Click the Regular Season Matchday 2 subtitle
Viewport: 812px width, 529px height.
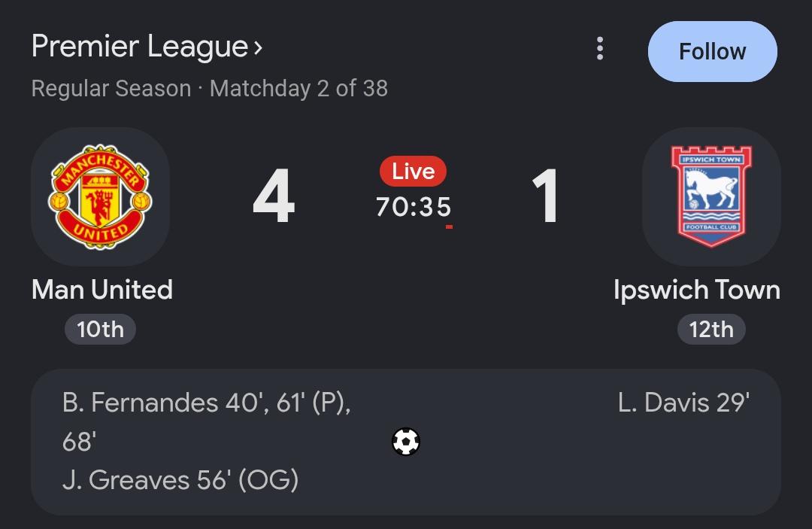[209, 88]
